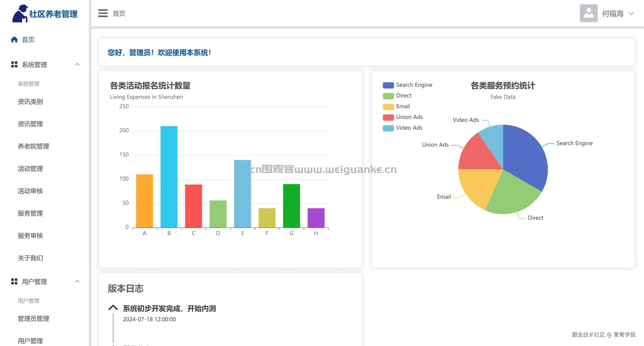Click bar B in the activity chart
Screen dimensions: 644x346
click(169, 177)
